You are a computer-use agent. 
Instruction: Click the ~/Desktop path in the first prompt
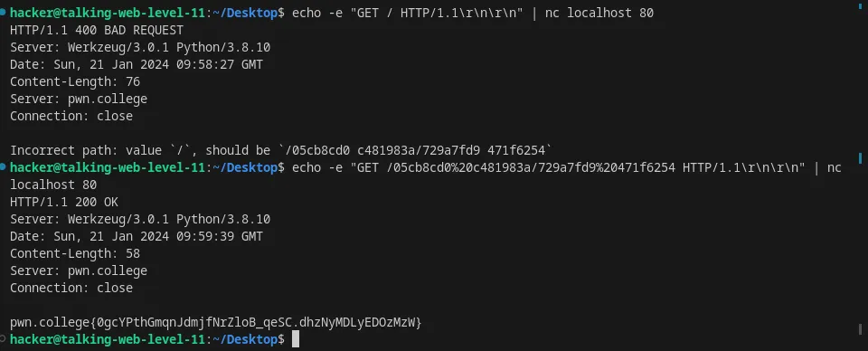[x=245, y=13]
